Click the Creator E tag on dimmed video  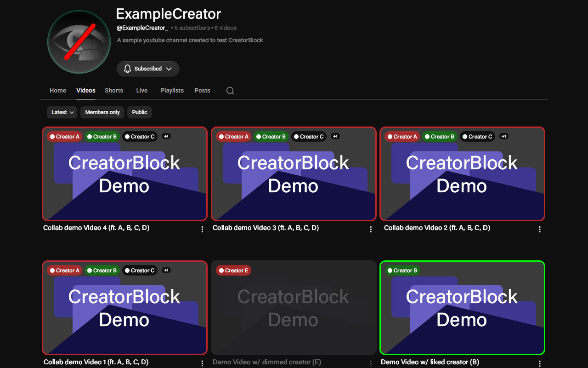click(x=234, y=270)
